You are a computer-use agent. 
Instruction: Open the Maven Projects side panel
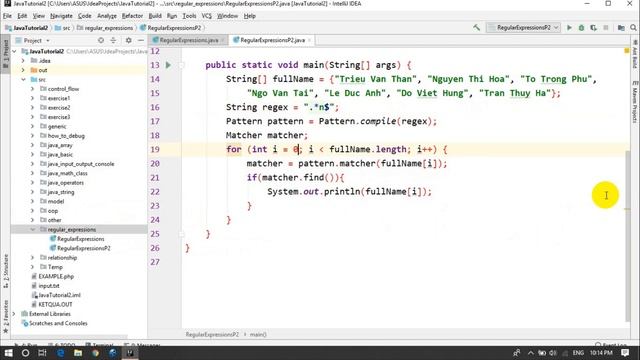tap(635, 101)
